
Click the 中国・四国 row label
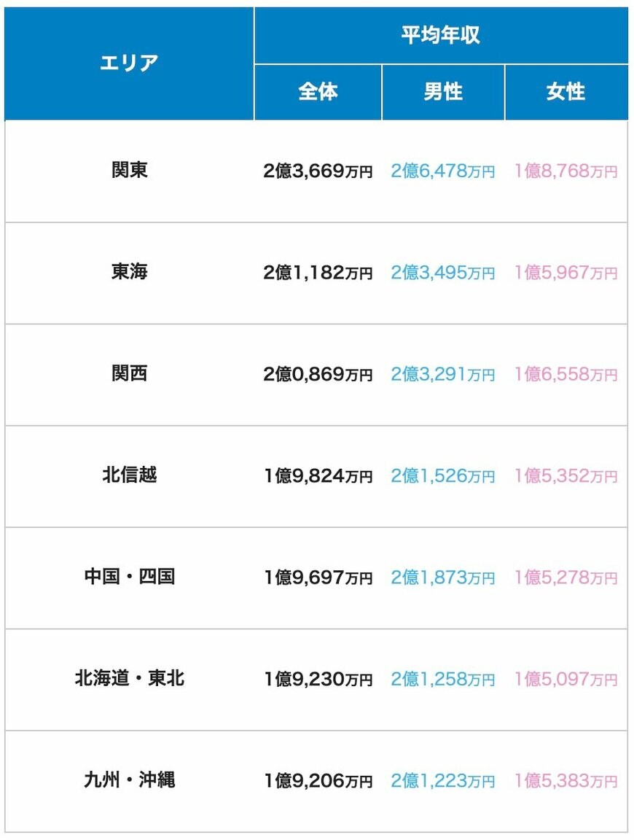pyautogui.click(x=129, y=577)
